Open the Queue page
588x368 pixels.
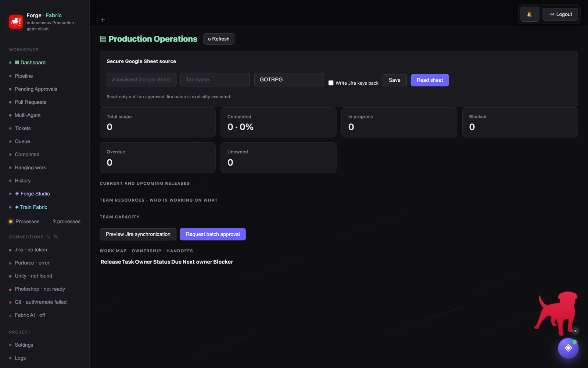(x=22, y=141)
